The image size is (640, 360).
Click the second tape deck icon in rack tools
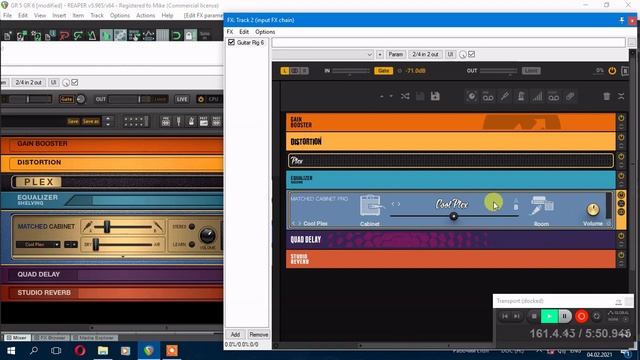coord(553,96)
